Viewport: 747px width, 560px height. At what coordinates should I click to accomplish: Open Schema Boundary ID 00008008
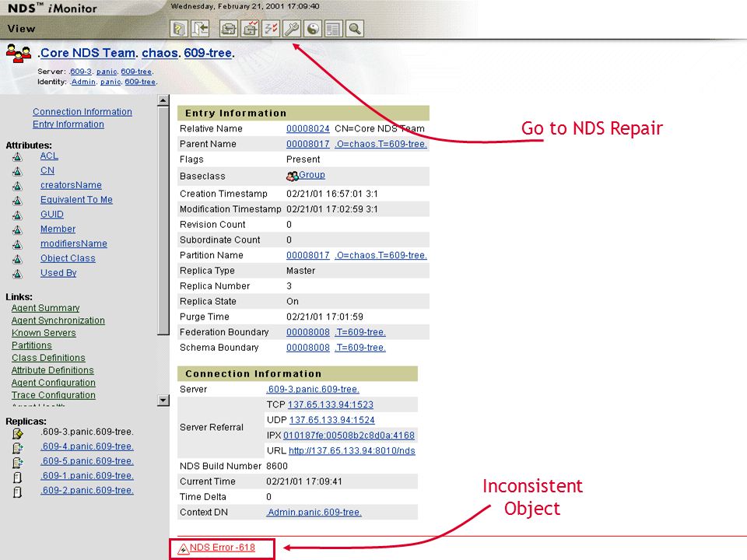click(308, 348)
